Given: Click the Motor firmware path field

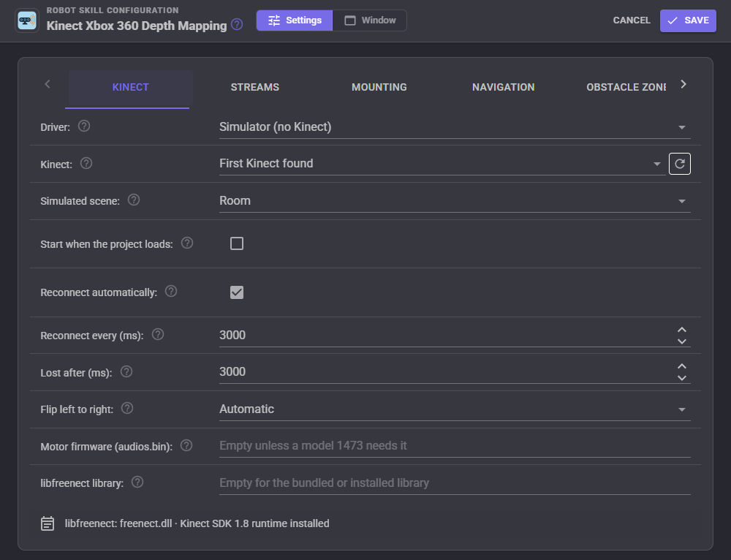Looking at the screenshot, I should click(455, 446).
